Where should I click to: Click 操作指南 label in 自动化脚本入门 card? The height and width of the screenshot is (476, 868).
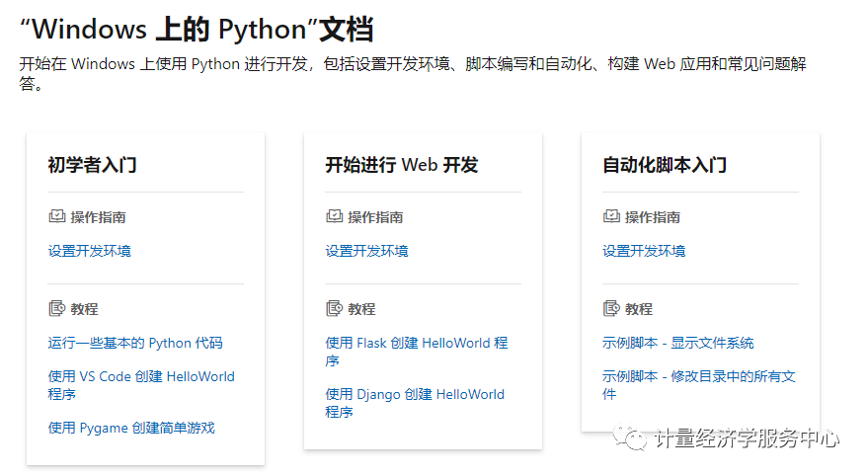pos(653,217)
